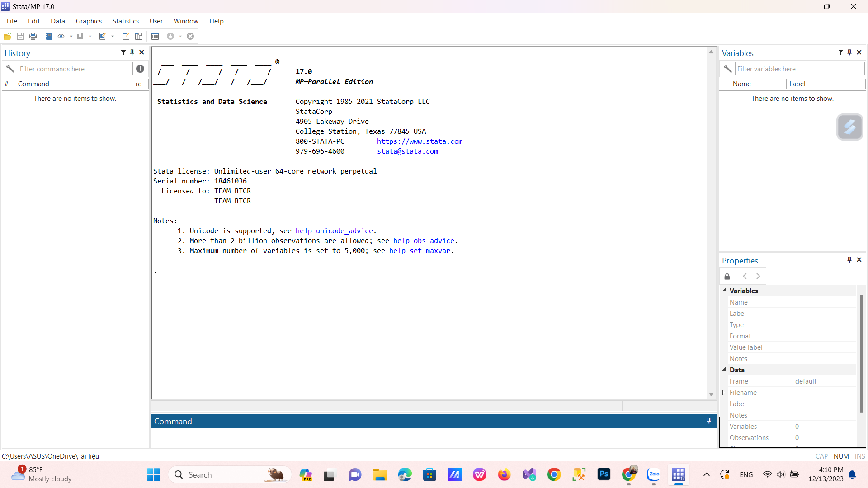Click the History wrench options icon

[x=10, y=69]
